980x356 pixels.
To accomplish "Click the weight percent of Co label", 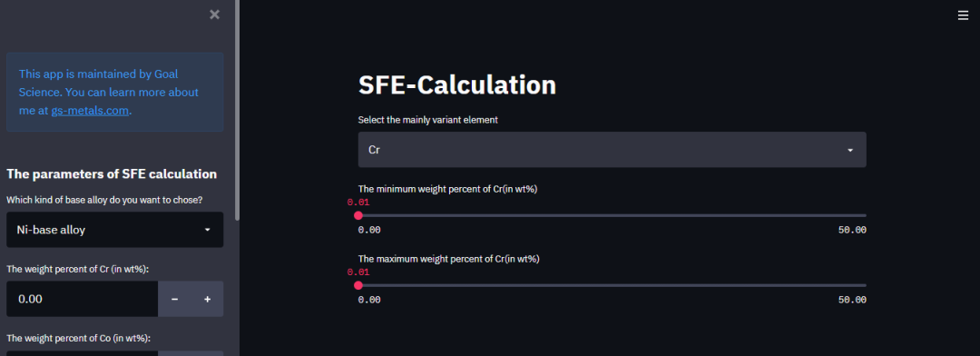I will coord(78,339).
